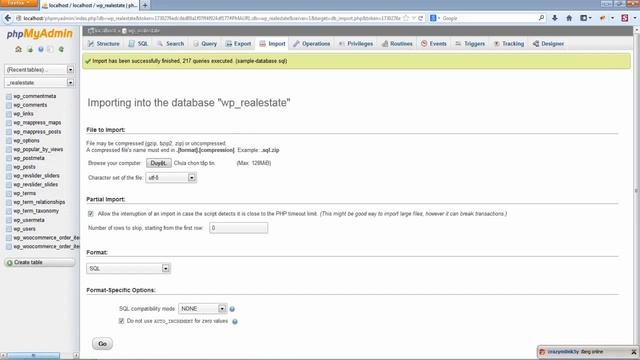The image size is (640, 360).
Task: Open phpMyAdmin home icon in sidebar
Action: (x=18, y=49)
